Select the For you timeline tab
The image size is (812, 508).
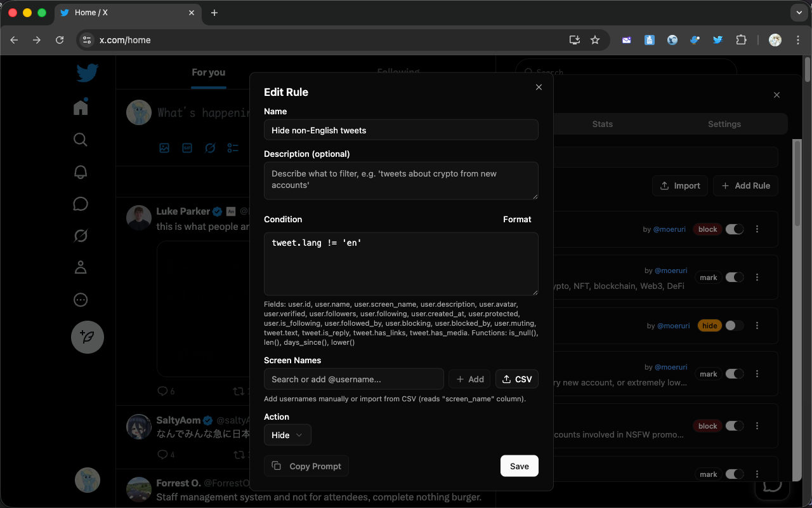209,72
